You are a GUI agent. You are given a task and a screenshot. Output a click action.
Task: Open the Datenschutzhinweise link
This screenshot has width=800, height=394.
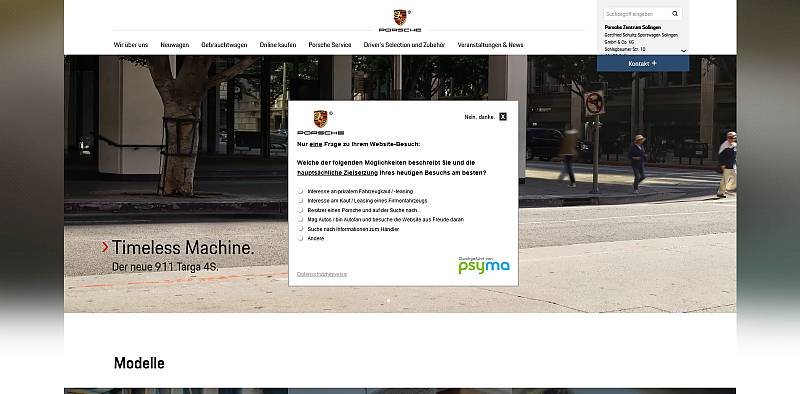tap(322, 274)
